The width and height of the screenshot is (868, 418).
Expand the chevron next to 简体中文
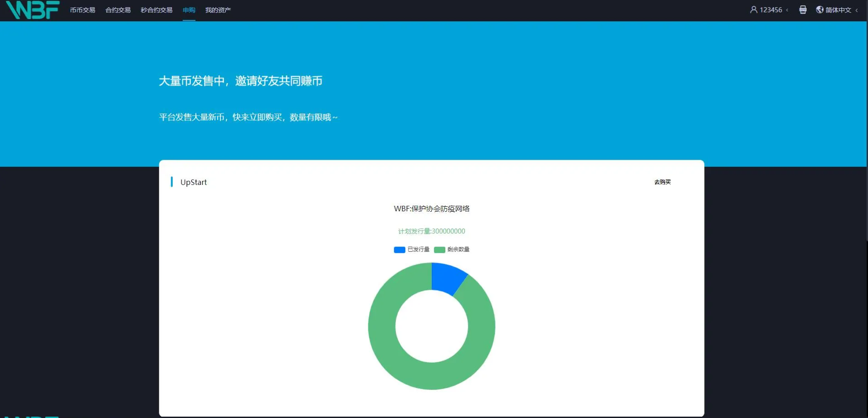857,10
